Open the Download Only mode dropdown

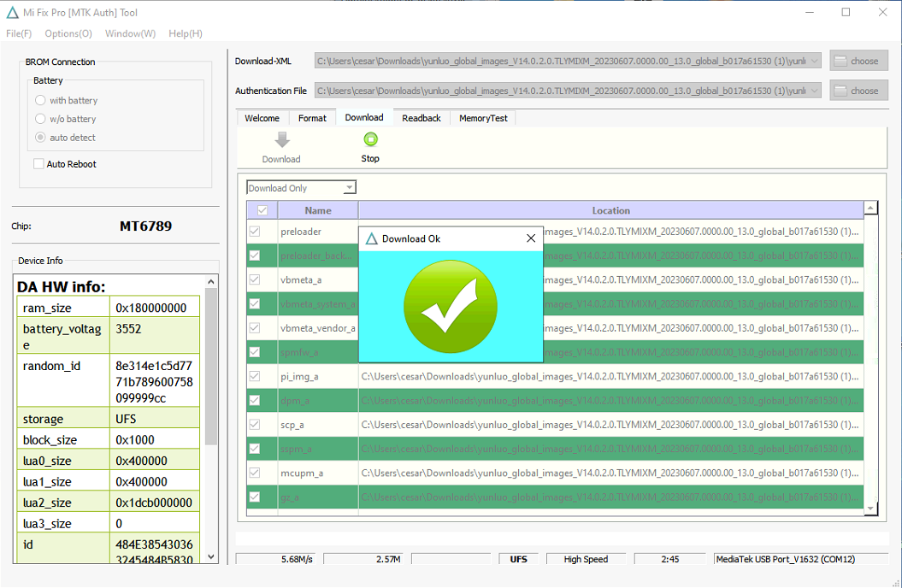click(x=349, y=188)
